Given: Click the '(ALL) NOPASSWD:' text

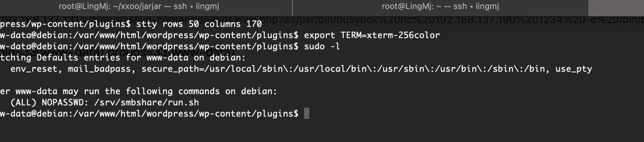Looking at the screenshot, I should click(50, 102).
